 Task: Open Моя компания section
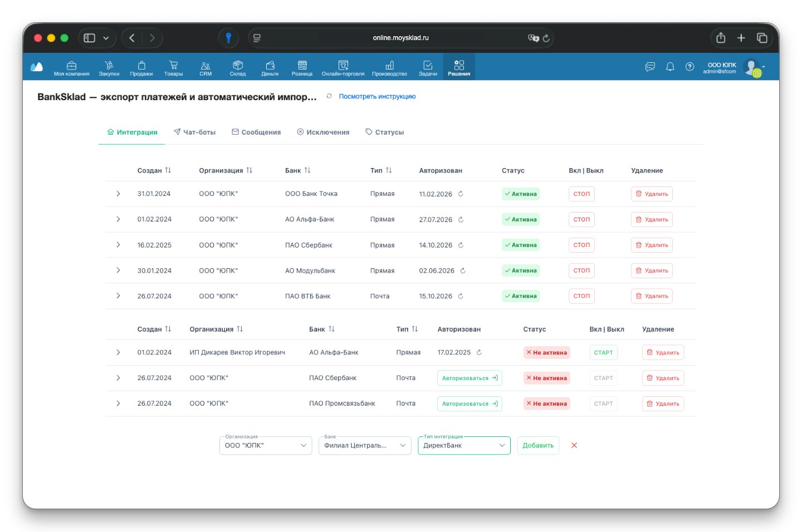[x=71, y=68]
